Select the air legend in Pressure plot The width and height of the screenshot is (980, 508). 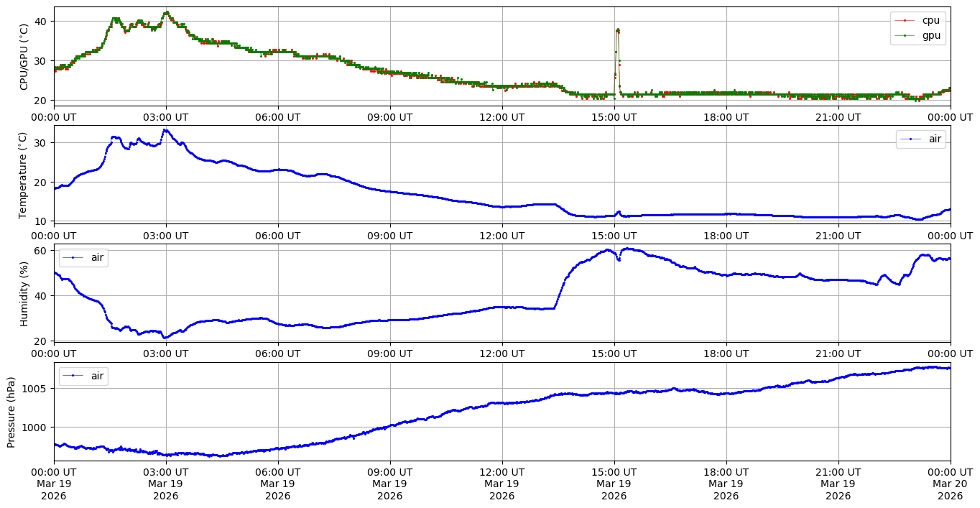pyautogui.click(x=98, y=375)
